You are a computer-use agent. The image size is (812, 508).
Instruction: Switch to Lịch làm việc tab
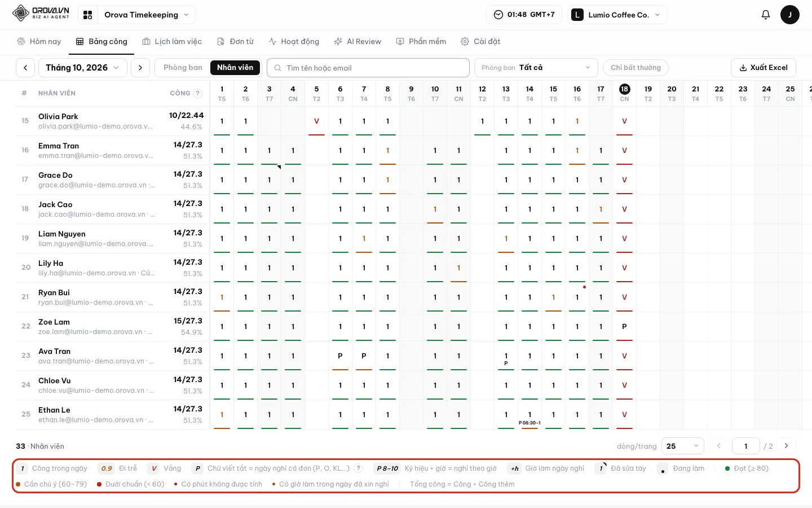(x=172, y=41)
